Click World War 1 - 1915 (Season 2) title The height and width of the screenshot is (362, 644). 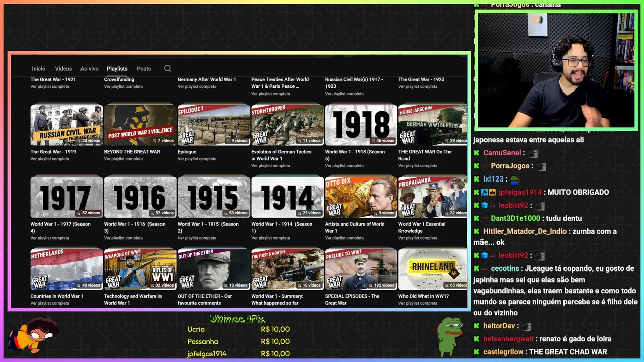(x=208, y=228)
